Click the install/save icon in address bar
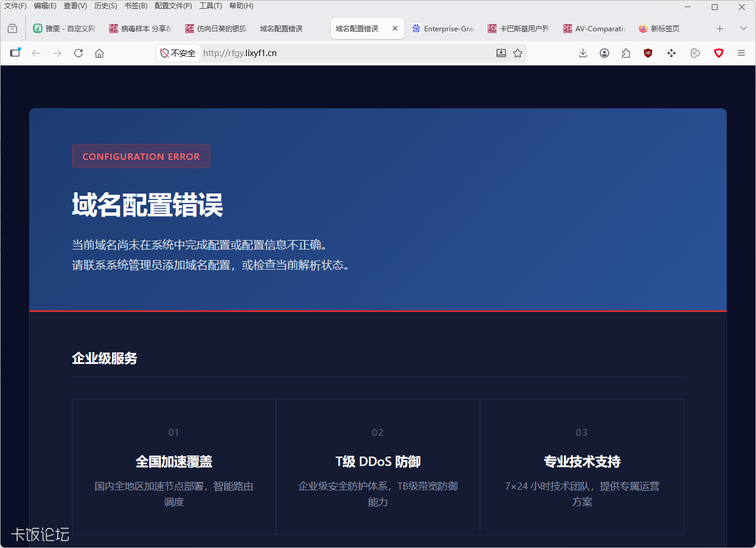The image size is (756, 548). [501, 53]
